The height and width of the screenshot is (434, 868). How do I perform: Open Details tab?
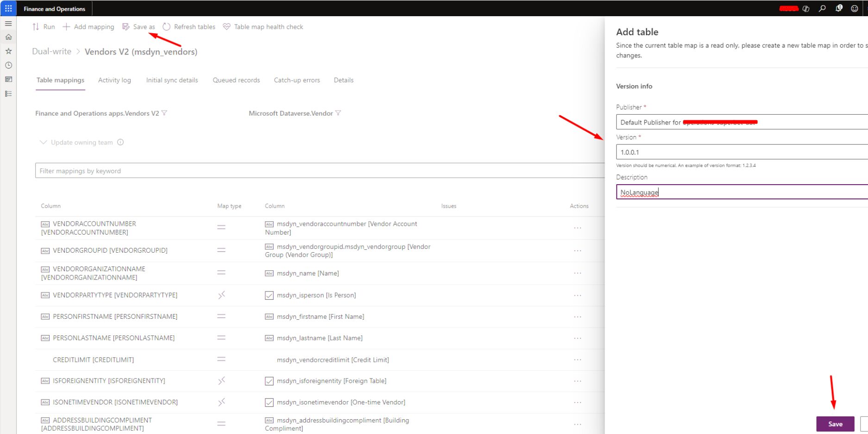point(343,80)
